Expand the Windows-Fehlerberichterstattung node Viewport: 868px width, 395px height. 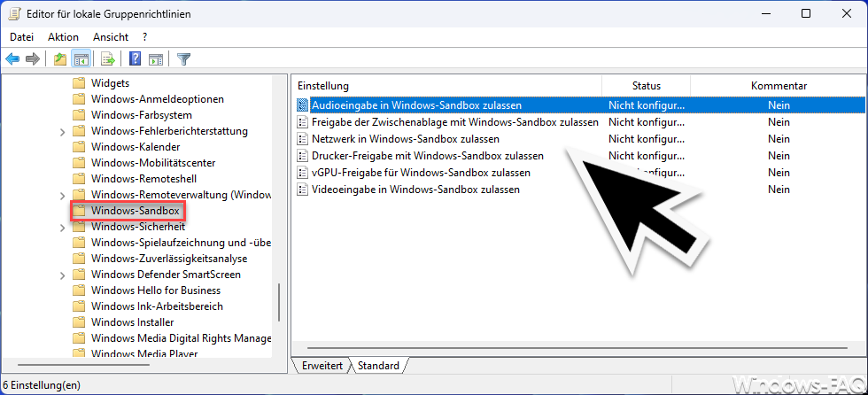coord(63,132)
